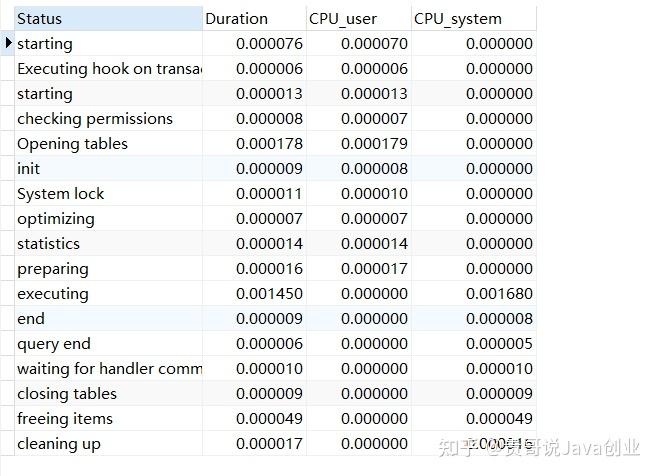The width and height of the screenshot is (658, 476).
Task: Select the 'waiting for handler commit' row
Action: [109, 369]
